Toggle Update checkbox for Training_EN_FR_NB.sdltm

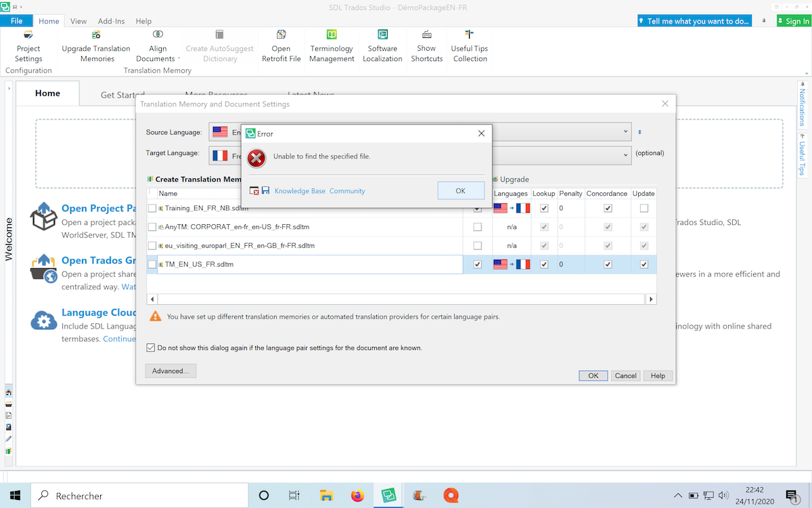click(644, 209)
